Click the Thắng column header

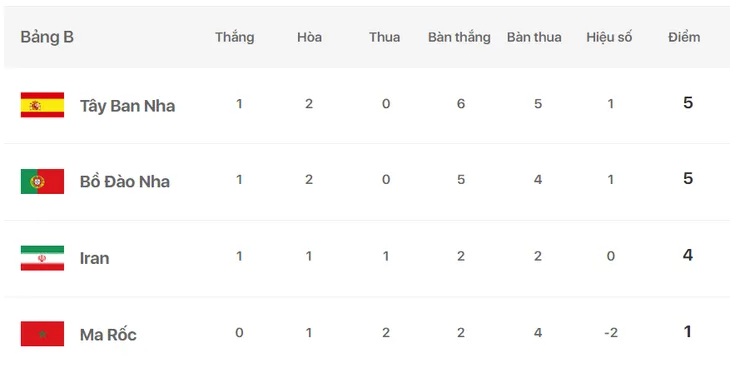[x=235, y=37]
